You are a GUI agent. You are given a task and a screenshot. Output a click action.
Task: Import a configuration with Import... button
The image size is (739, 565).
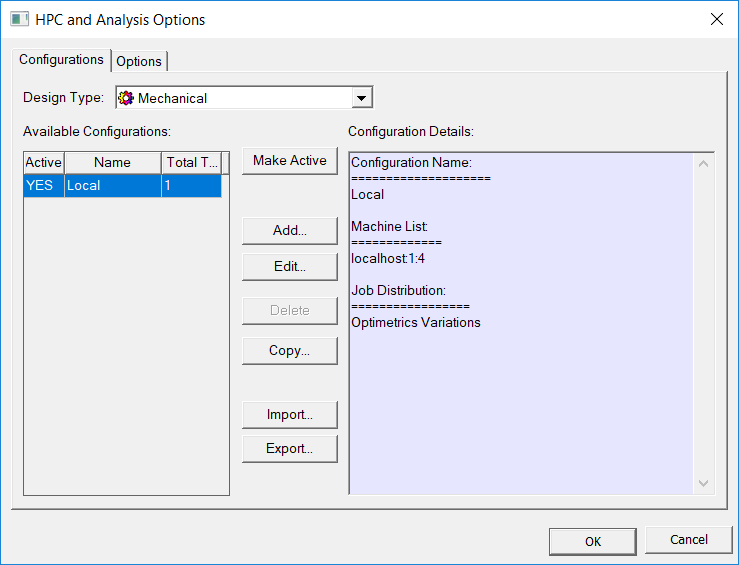tap(289, 414)
